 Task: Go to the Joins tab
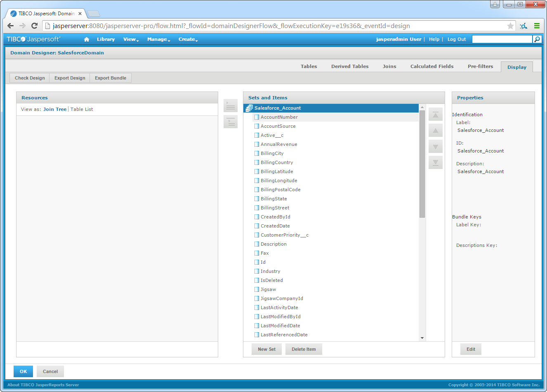click(389, 66)
